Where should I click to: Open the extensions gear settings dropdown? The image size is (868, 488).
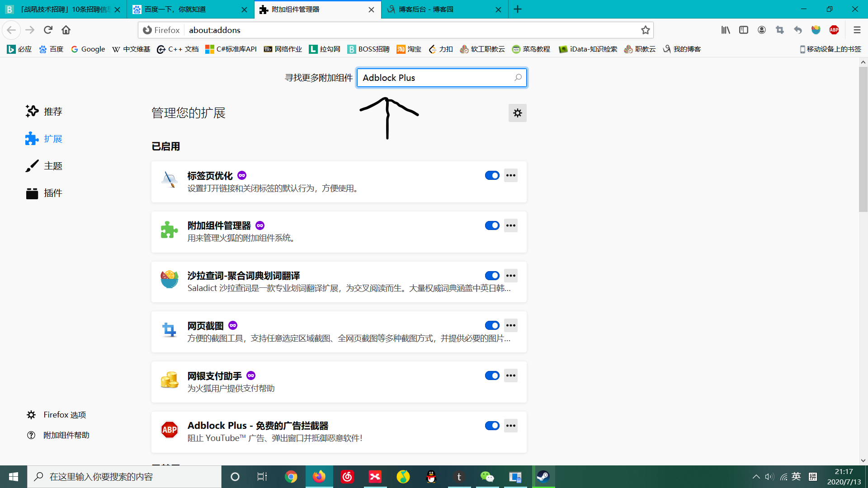coord(517,113)
